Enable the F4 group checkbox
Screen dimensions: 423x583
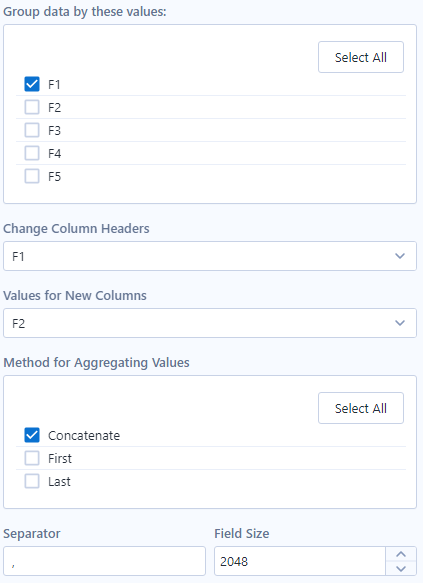click(x=32, y=153)
